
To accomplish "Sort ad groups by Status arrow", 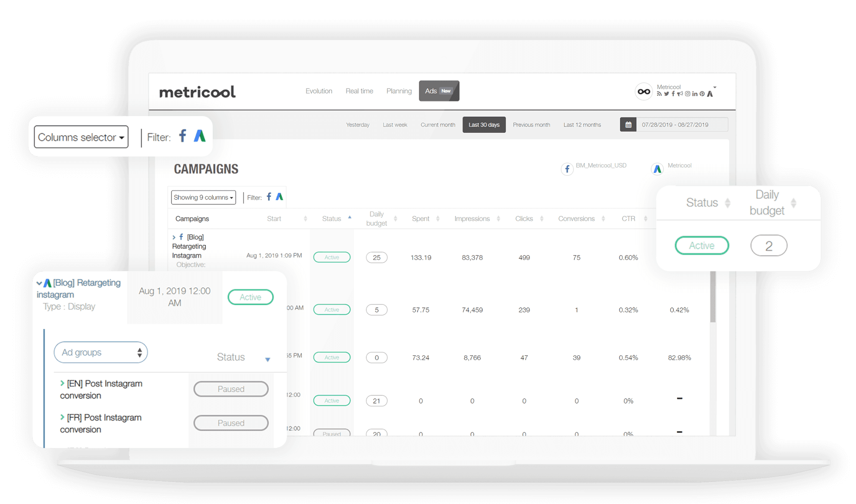I will (267, 359).
